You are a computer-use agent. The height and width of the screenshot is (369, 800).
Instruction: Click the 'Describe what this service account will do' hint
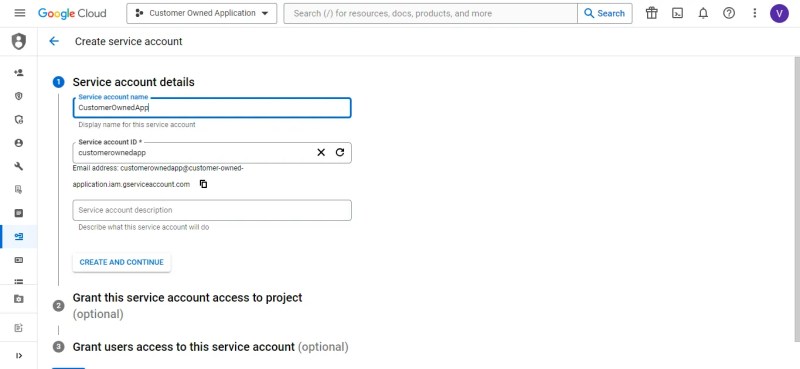click(143, 227)
